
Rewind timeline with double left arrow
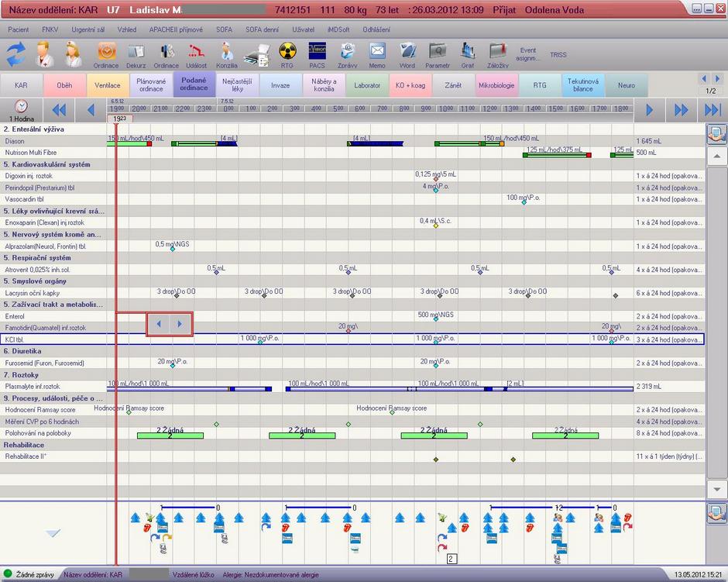[59, 109]
